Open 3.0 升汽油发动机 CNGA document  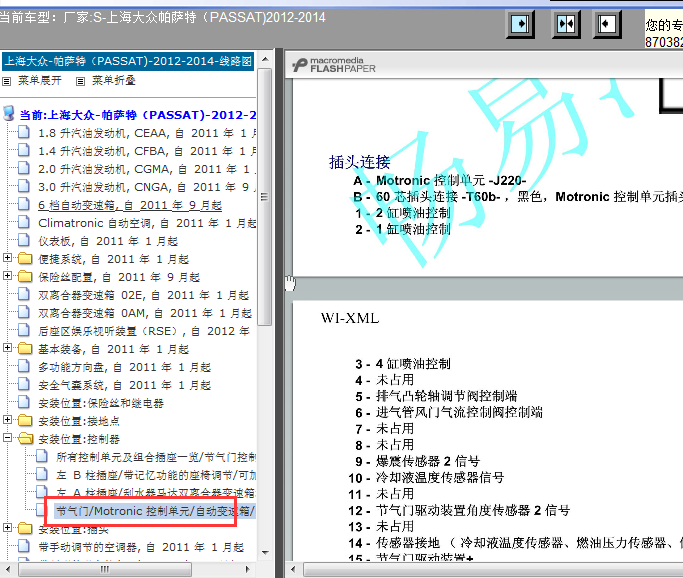coord(147,187)
